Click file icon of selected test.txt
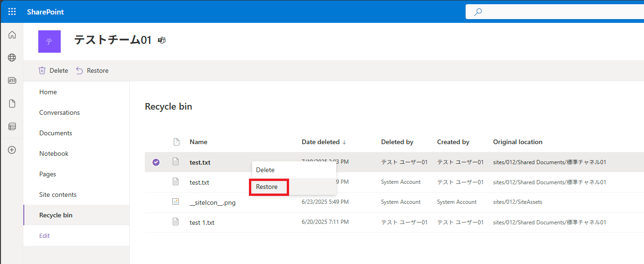The image size is (644, 264). (176, 162)
